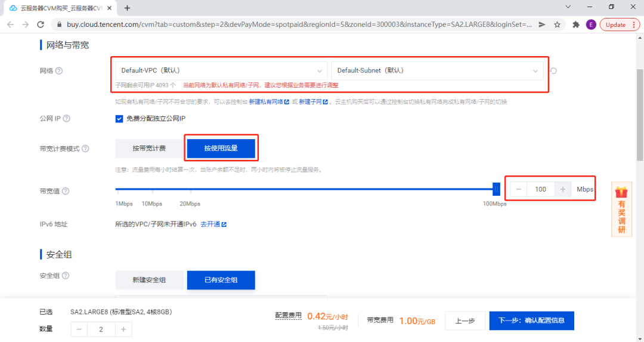Click the padlock site info icon
The height and width of the screenshot is (342, 644).
[x=60, y=24]
